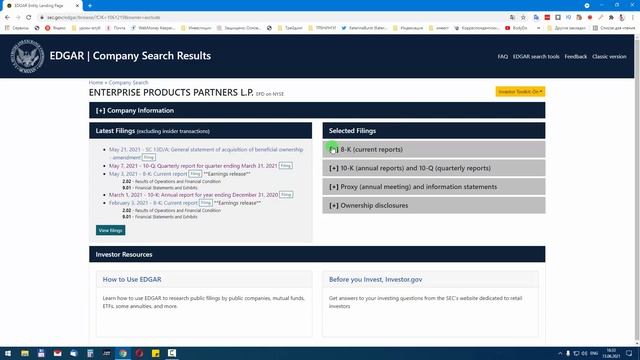The width and height of the screenshot is (640, 360).
Task: Open EDGAR search tools in header
Action: [x=536, y=56]
